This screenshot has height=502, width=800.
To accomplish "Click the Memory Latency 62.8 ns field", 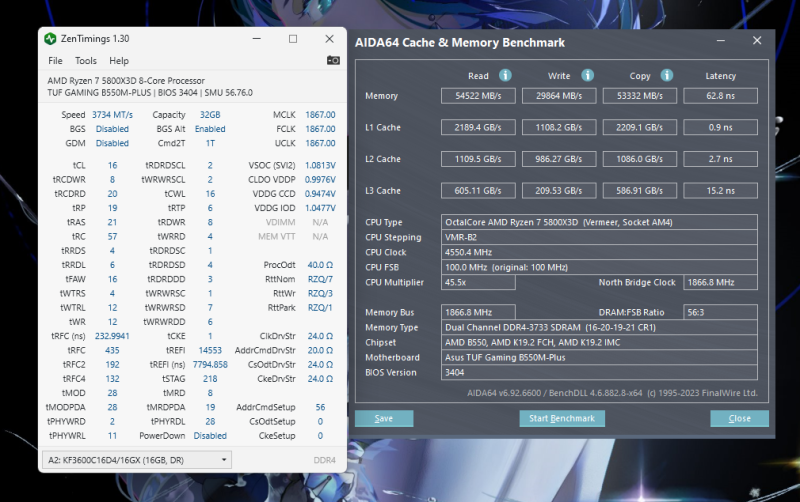I will [720, 96].
